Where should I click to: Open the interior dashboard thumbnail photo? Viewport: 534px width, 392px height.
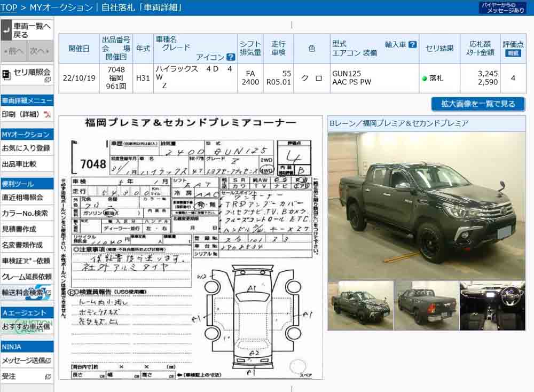(492, 305)
